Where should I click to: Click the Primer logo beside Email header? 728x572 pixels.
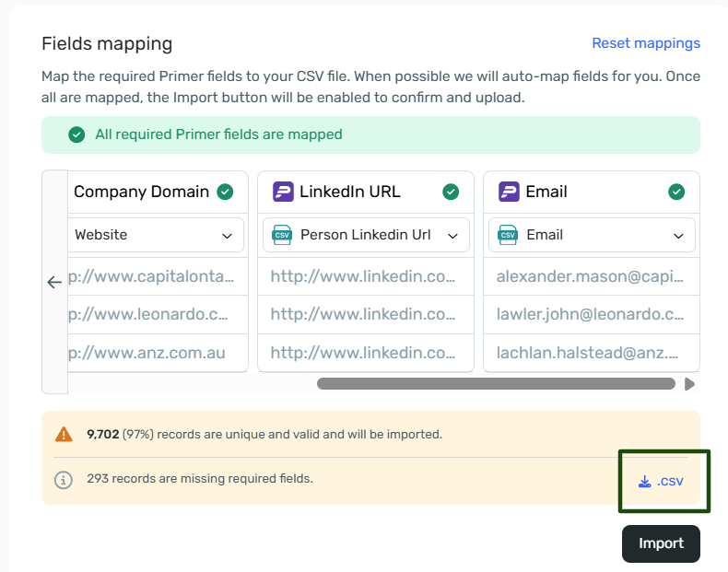(510, 192)
